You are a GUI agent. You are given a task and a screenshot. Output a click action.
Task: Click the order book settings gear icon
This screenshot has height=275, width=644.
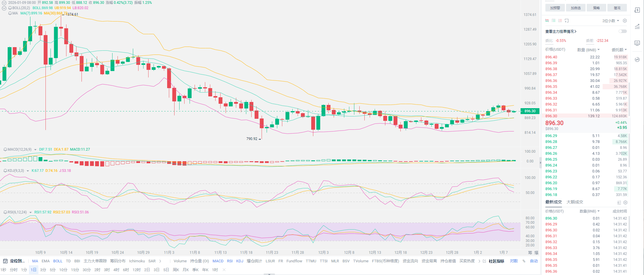pos(625,21)
